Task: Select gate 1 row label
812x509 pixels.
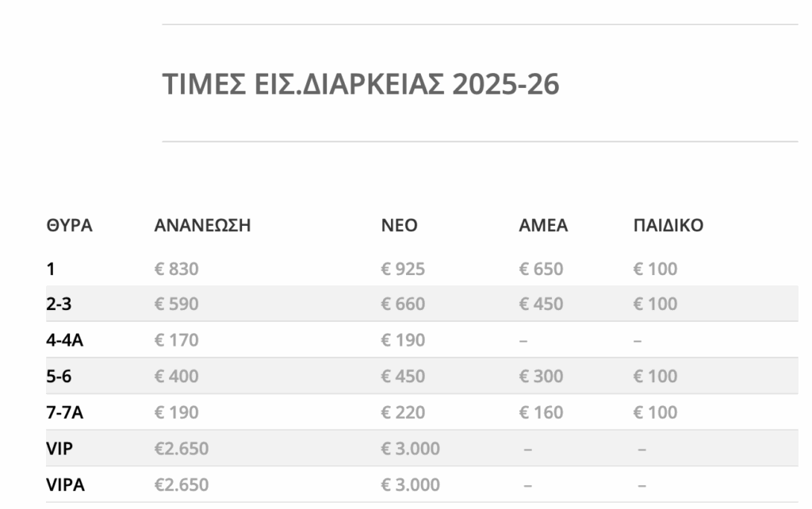Action: coord(50,269)
